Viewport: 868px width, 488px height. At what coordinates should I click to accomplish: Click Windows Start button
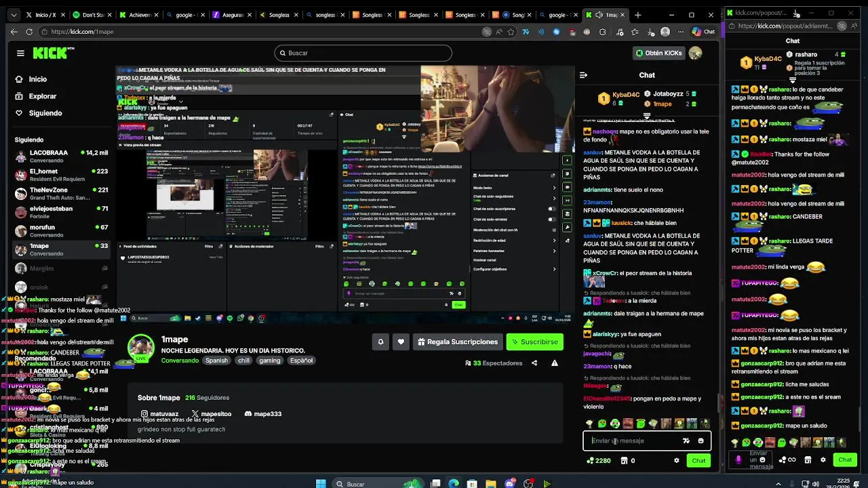point(321,483)
